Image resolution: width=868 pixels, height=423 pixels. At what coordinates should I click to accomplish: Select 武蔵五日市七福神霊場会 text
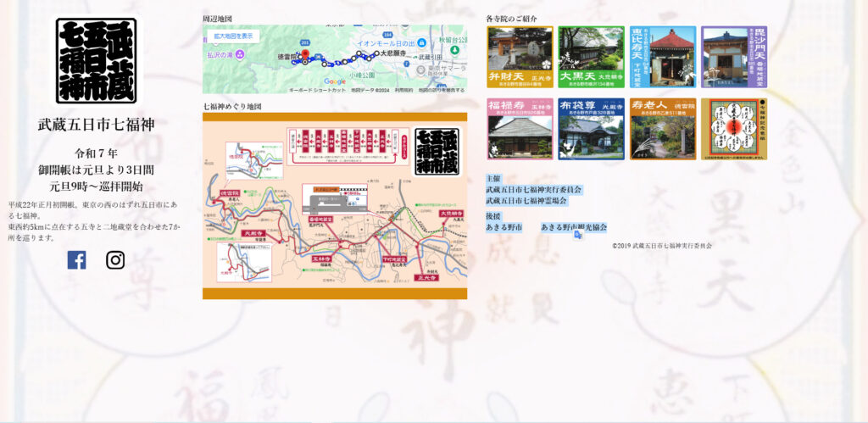tap(526, 200)
